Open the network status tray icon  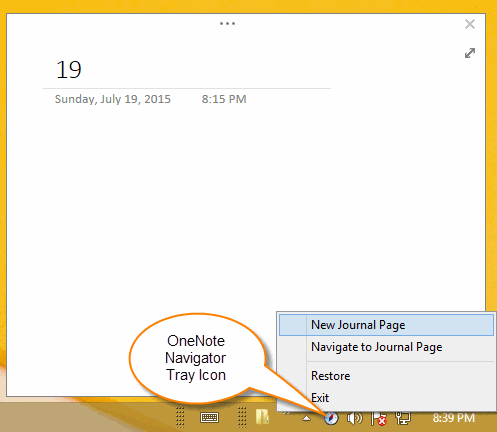tap(403, 418)
